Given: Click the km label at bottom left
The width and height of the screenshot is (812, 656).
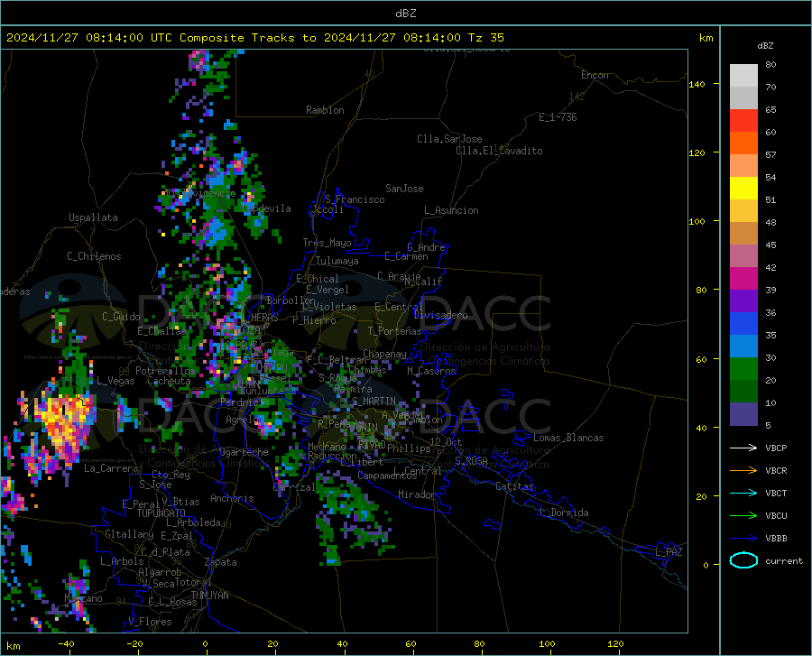Looking at the screenshot, I should pyautogui.click(x=13, y=646).
